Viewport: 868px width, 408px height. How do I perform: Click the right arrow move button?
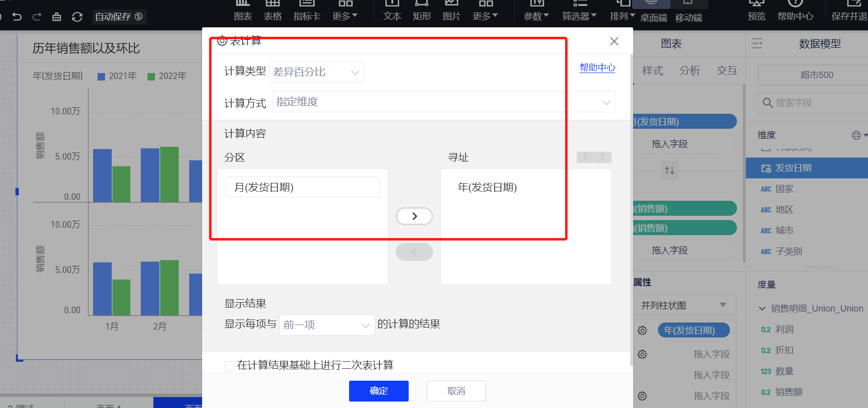tap(414, 216)
